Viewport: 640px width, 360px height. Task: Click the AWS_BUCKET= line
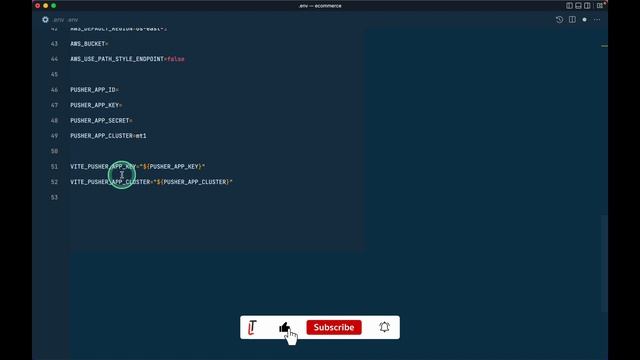[x=89, y=44]
